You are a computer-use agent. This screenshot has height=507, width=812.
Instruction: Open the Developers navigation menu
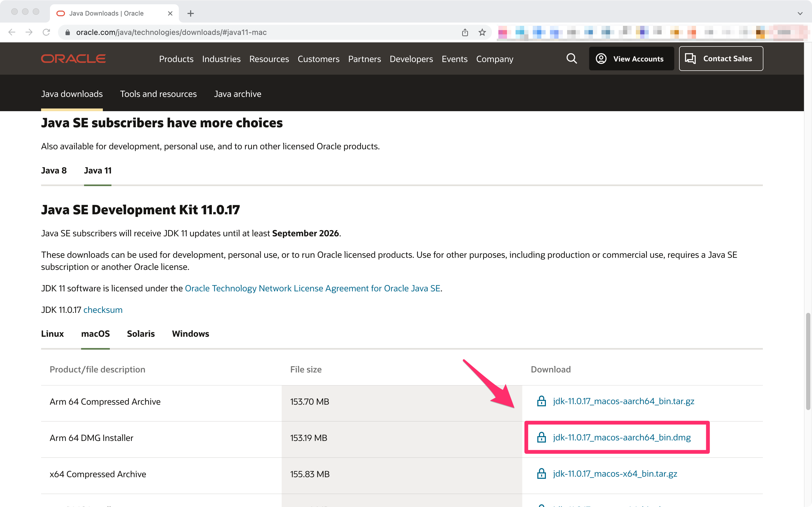pyautogui.click(x=411, y=59)
